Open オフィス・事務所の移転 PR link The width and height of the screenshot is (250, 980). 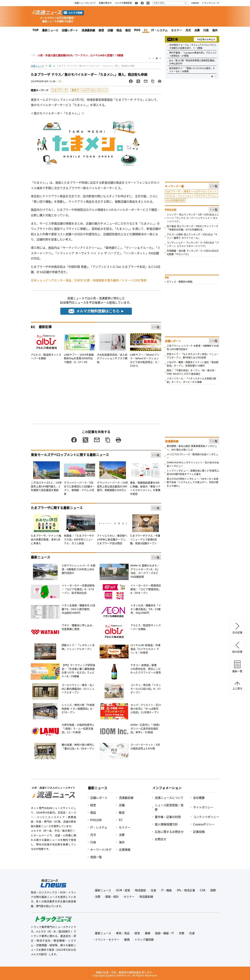pyautogui.click(x=180, y=282)
